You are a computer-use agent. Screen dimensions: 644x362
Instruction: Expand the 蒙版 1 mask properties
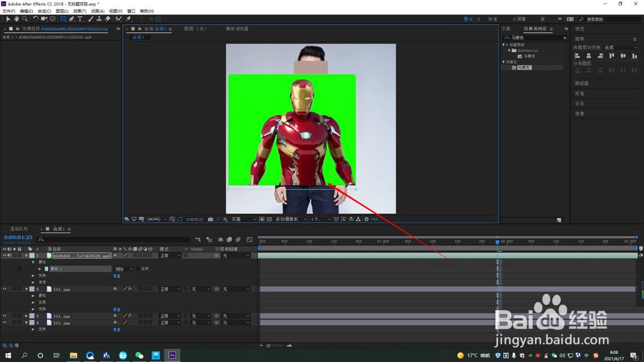click(40, 269)
